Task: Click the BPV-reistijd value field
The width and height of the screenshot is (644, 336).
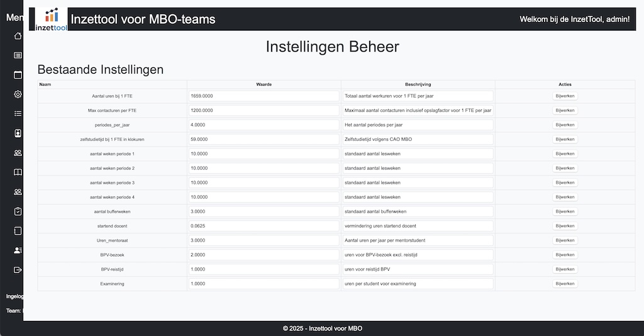Action: [264, 269]
